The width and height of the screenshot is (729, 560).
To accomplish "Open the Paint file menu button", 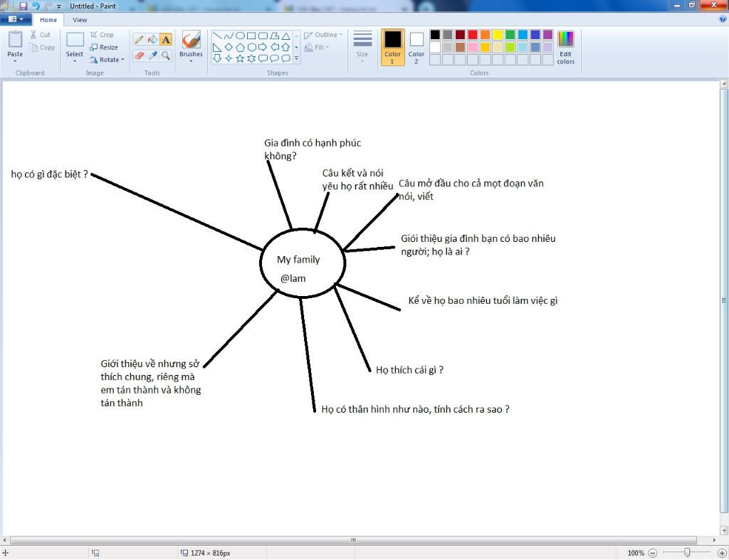I will pos(16,19).
